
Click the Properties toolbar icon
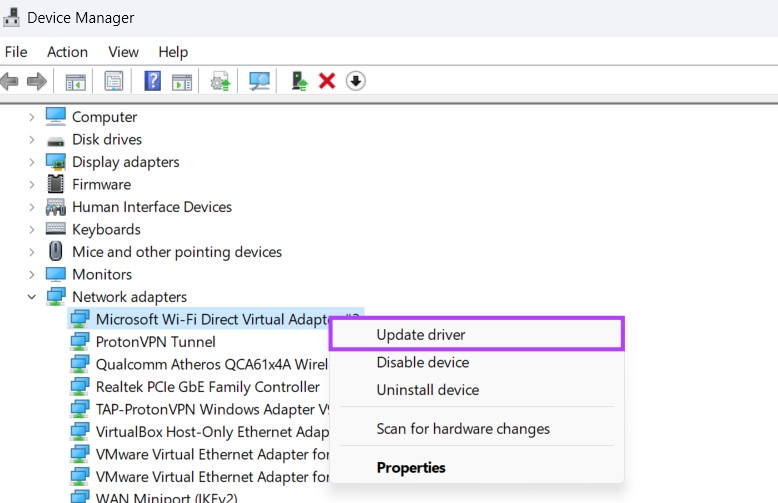click(114, 81)
